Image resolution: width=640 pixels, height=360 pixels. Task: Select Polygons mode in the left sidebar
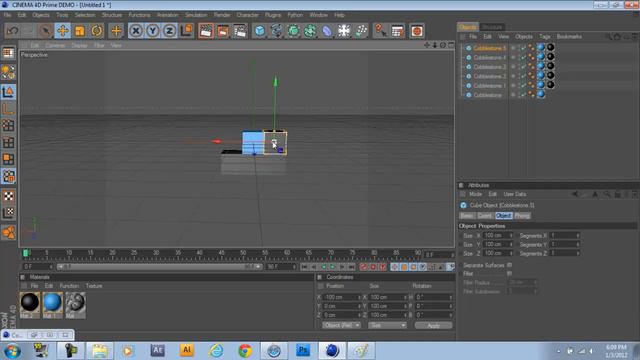(8, 159)
